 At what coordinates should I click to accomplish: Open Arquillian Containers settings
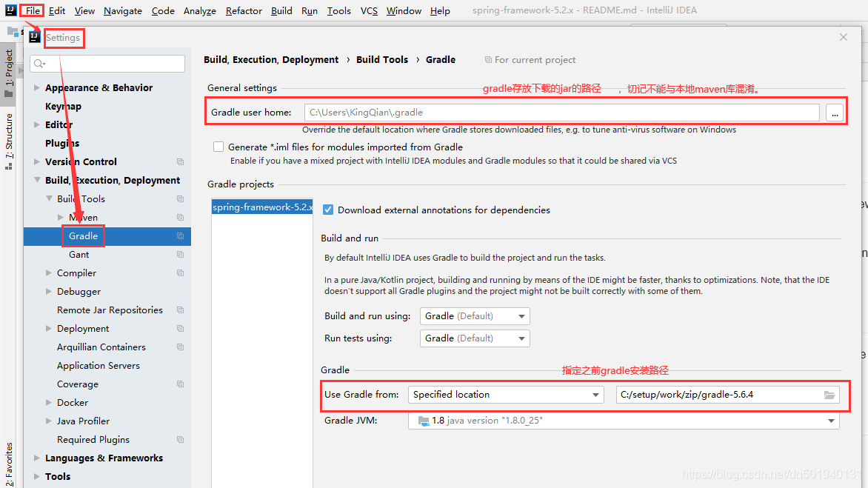click(101, 347)
